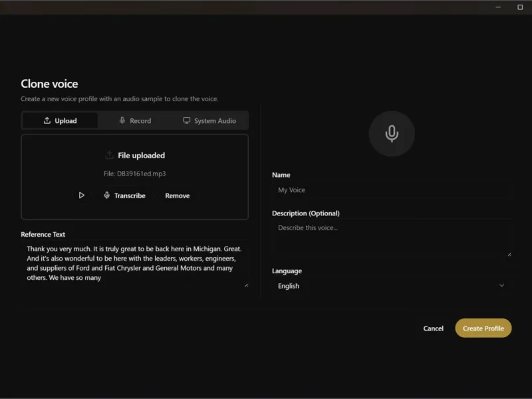Image resolution: width=532 pixels, height=399 pixels.
Task: Open the Language dropdown showing English
Action: tap(391, 286)
